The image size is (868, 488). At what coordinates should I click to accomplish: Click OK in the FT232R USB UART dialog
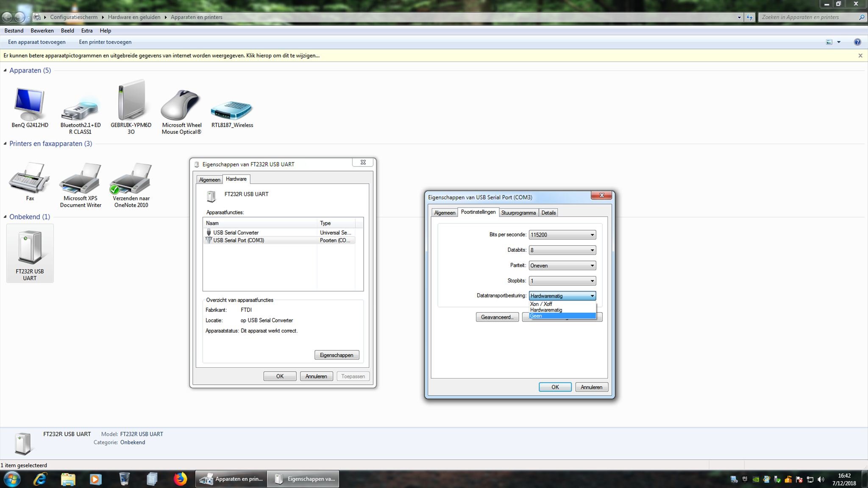[x=280, y=376]
